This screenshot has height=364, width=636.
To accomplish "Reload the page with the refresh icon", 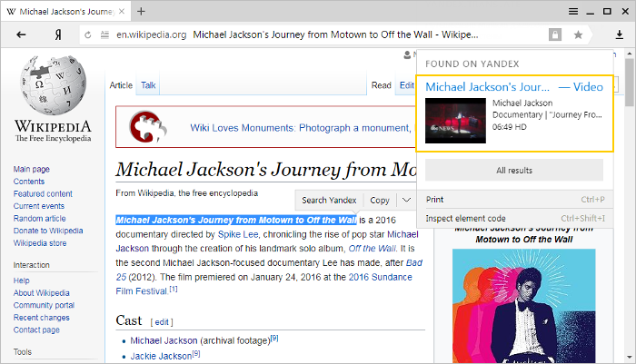I will point(87,34).
